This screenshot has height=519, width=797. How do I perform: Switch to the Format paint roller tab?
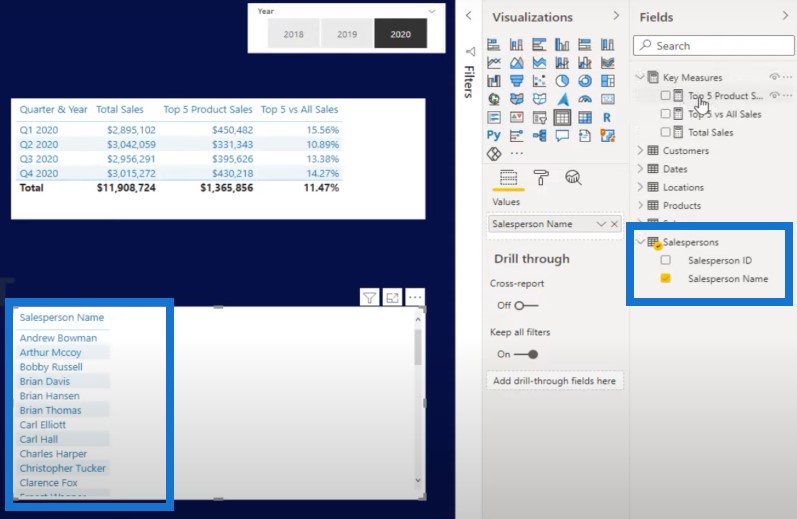(x=541, y=177)
